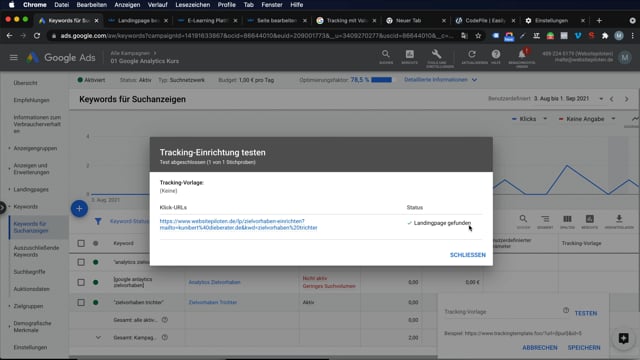The width and height of the screenshot is (640, 360).
Task: Click the filter funnel icon
Action: pos(98,221)
